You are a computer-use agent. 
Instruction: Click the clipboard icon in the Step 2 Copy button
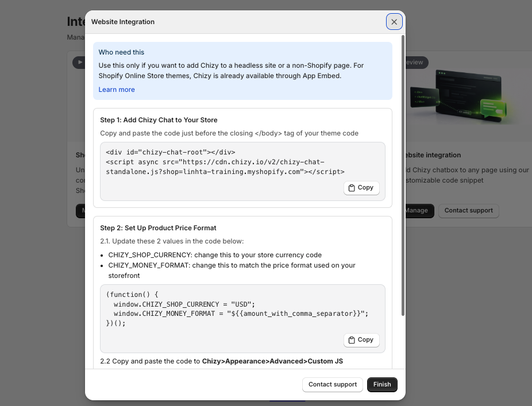tap(352, 340)
